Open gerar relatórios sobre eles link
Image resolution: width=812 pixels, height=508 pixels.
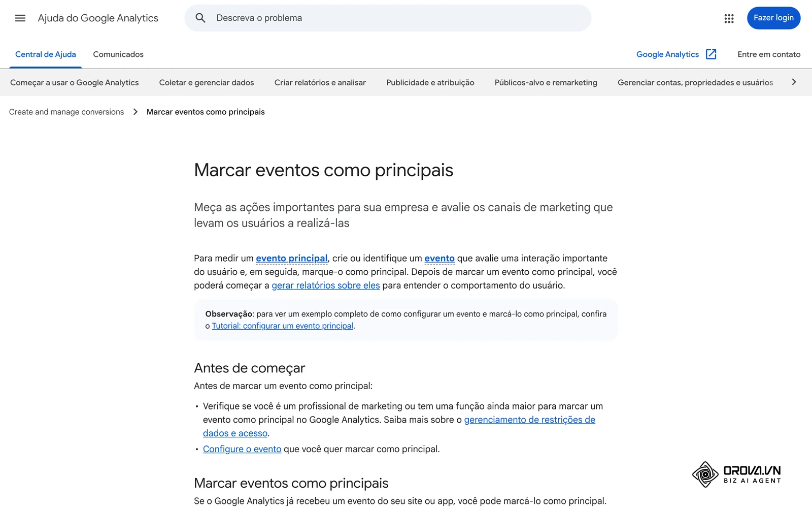click(x=326, y=285)
